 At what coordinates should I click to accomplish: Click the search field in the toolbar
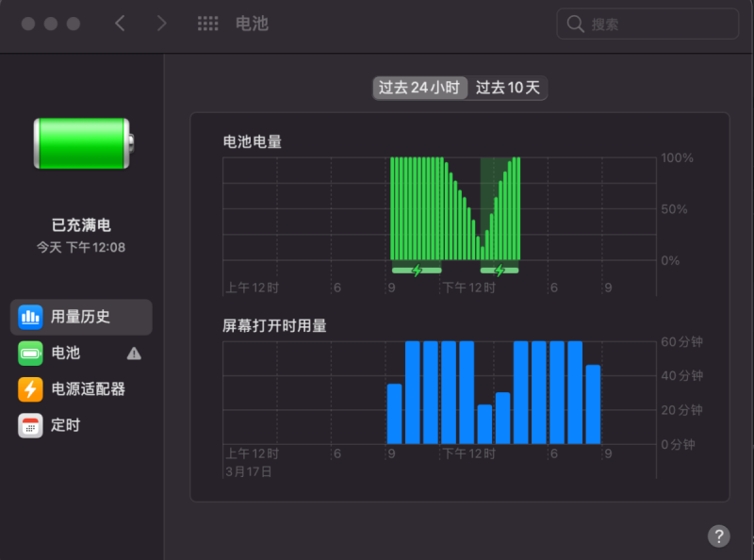(x=647, y=24)
